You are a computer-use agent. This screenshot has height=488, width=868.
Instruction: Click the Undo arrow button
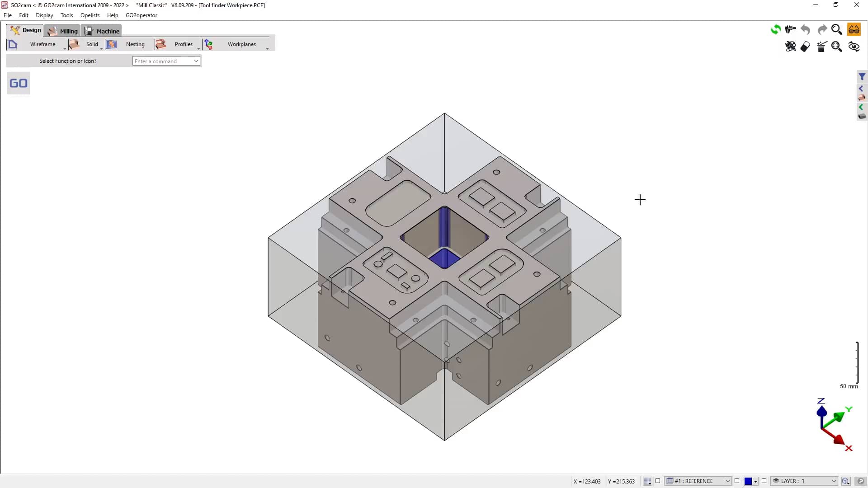click(806, 28)
